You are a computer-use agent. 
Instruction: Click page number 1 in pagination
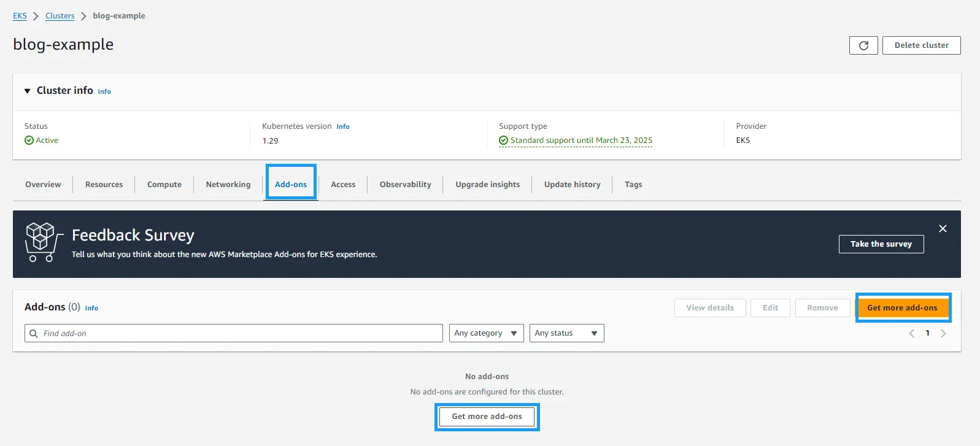(x=927, y=333)
